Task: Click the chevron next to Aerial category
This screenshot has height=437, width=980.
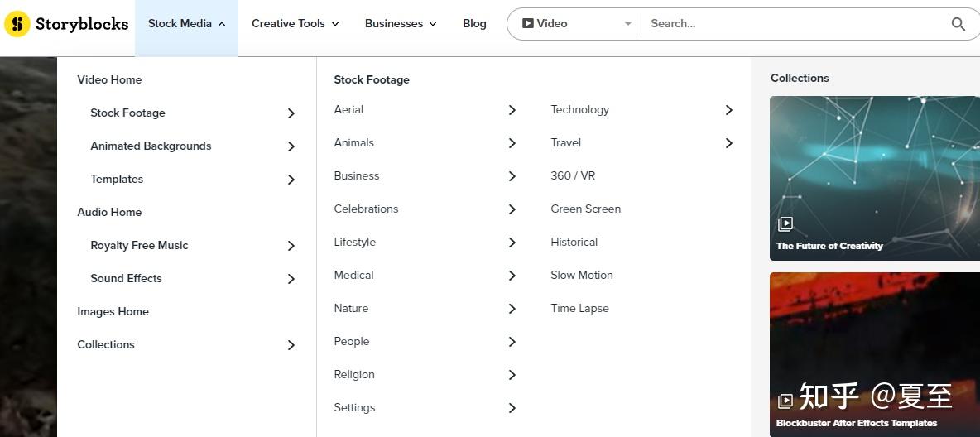Action: (512, 110)
